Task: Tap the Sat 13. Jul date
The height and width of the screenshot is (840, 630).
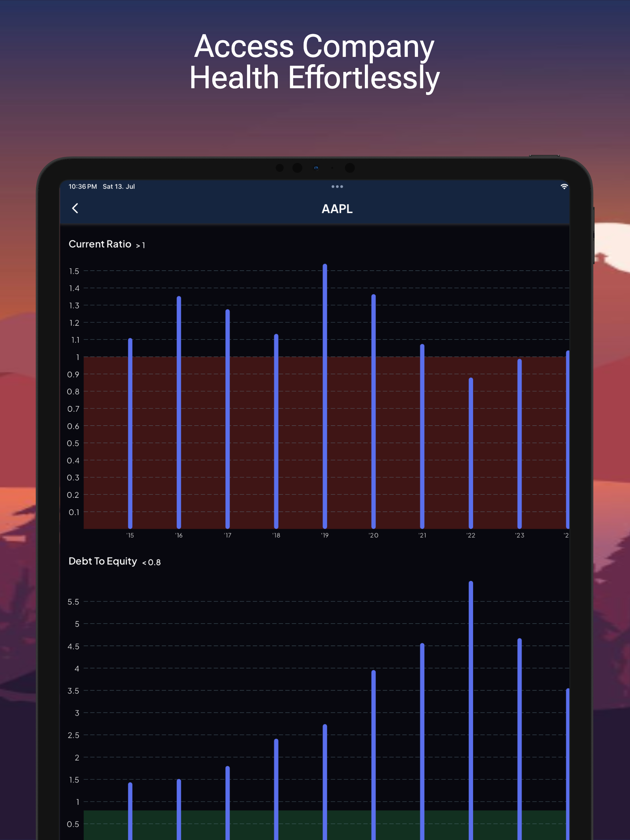Action: click(118, 186)
